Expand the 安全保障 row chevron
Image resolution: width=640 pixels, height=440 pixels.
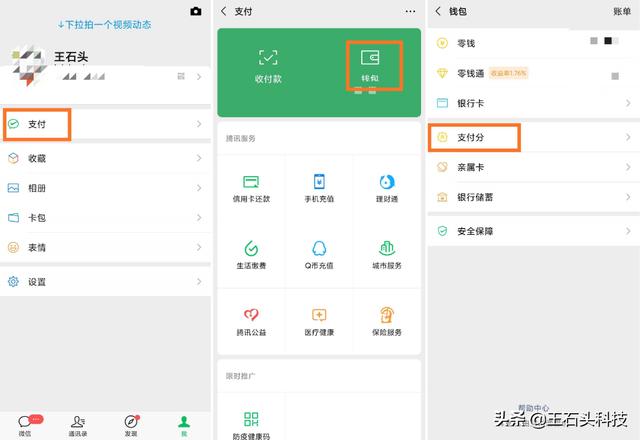pos(628,231)
